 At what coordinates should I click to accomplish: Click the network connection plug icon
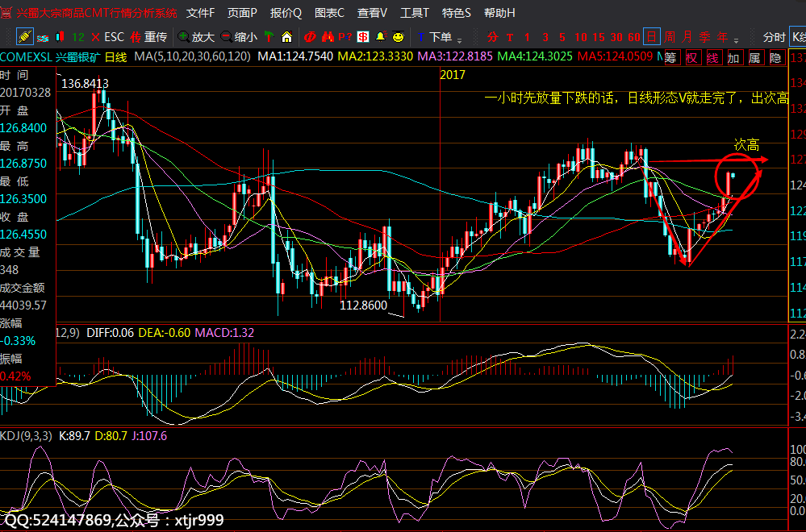coord(24,37)
